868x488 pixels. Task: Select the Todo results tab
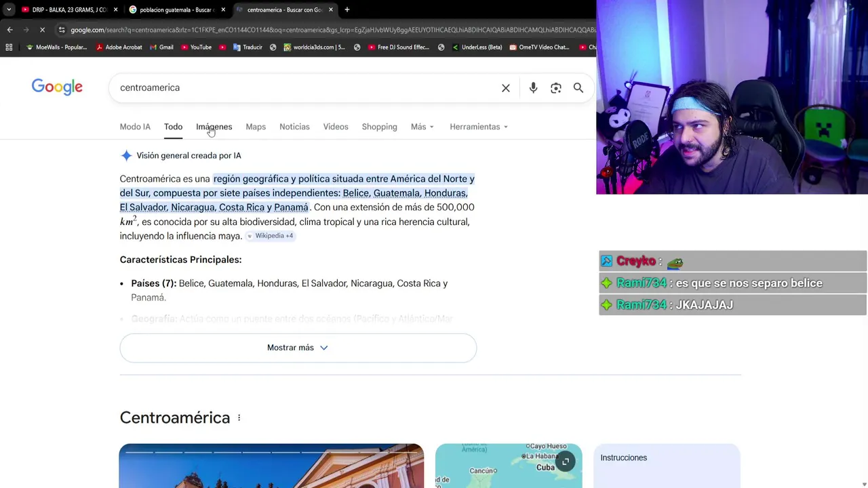[173, 127]
